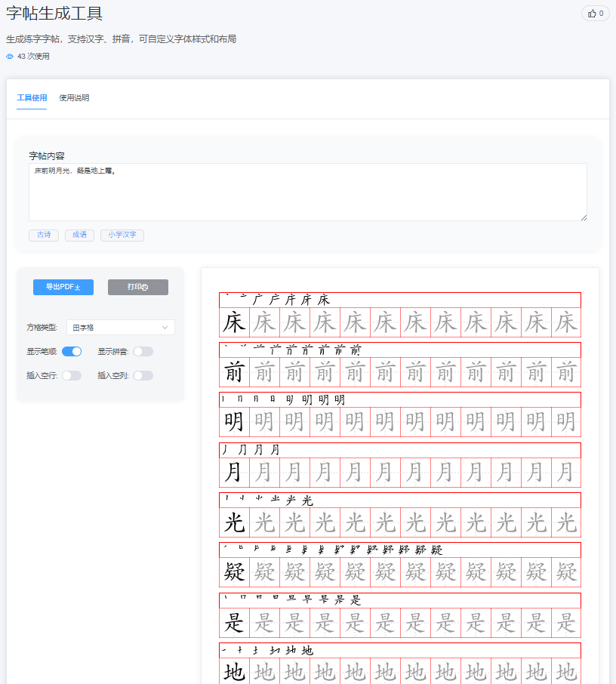Click inside the 字帖内容 text area

[308, 191]
